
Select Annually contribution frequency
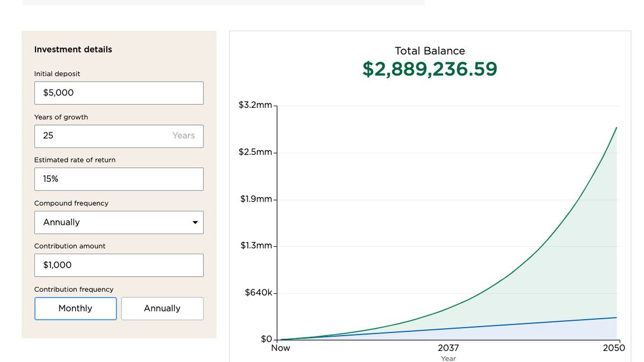162,308
